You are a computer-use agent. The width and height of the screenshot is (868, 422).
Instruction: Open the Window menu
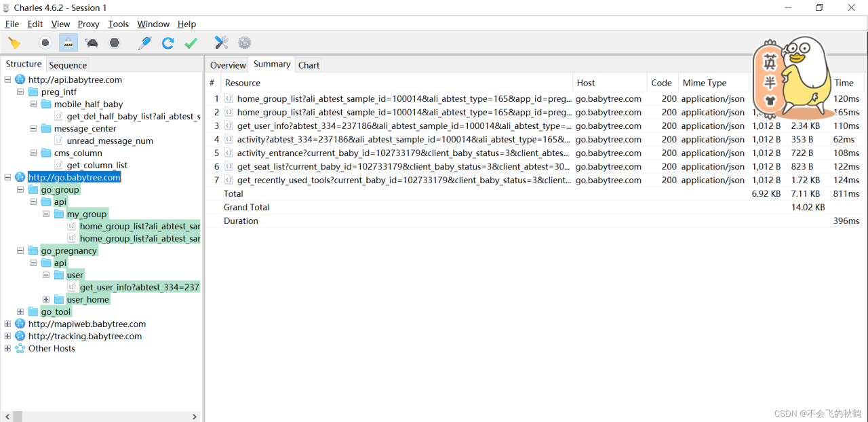pyautogui.click(x=153, y=24)
